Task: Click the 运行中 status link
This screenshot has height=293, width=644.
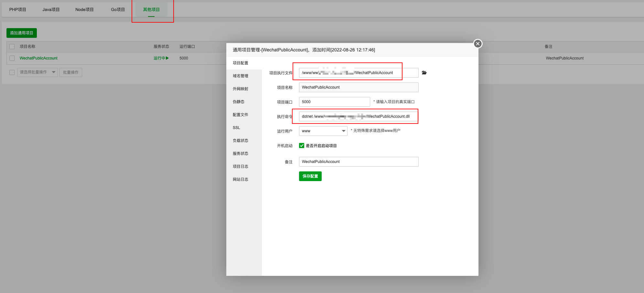Action: click(x=159, y=58)
